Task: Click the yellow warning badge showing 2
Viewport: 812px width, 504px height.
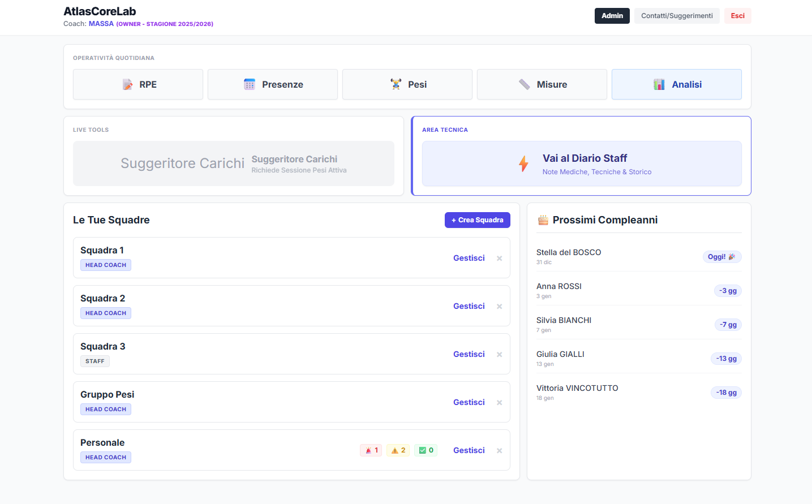Action: coord(398,450)
